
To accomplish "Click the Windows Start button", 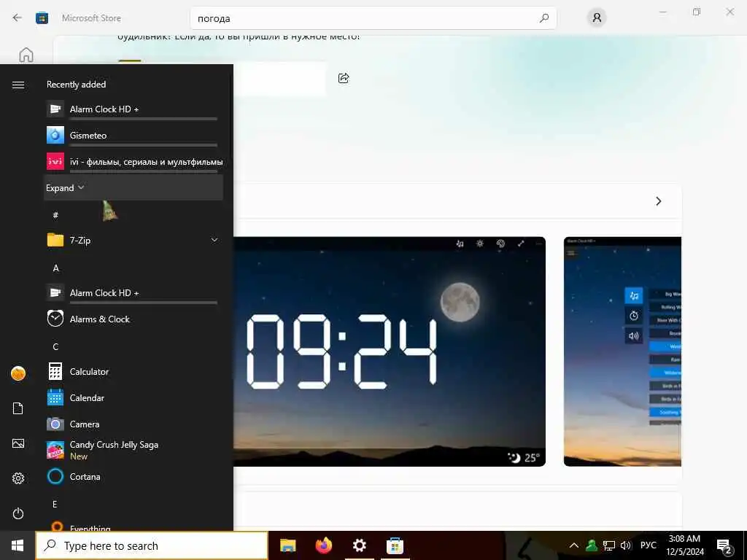I will pos(18,545).
